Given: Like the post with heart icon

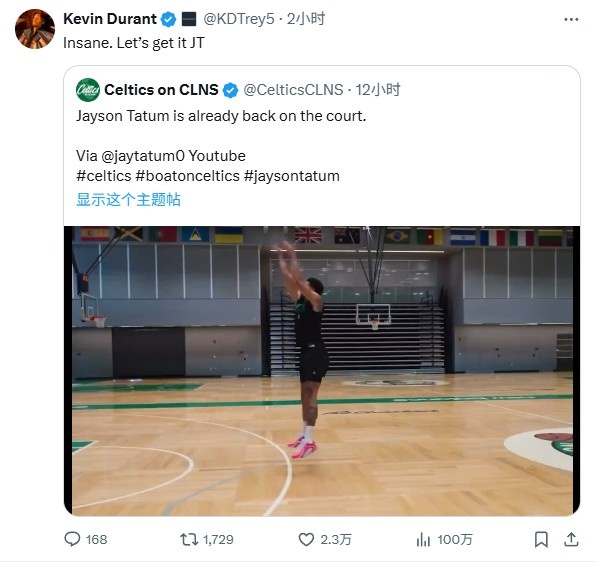Looking at the screenshot, I should tap(306, 539).
